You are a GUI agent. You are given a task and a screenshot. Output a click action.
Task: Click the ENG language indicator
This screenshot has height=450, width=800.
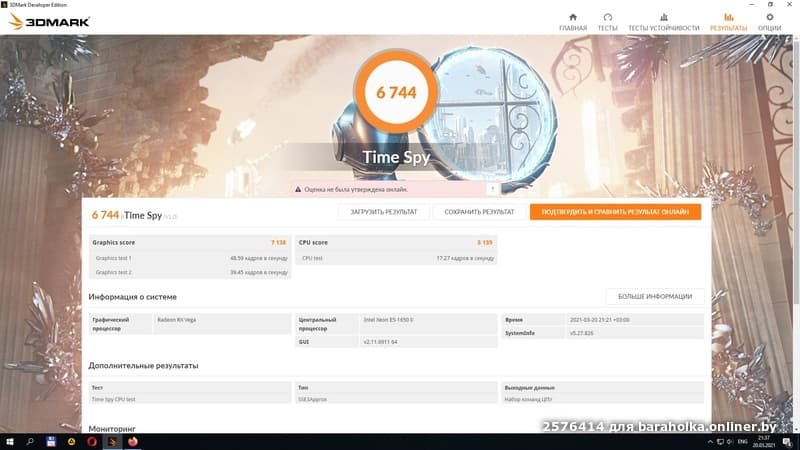743,442
